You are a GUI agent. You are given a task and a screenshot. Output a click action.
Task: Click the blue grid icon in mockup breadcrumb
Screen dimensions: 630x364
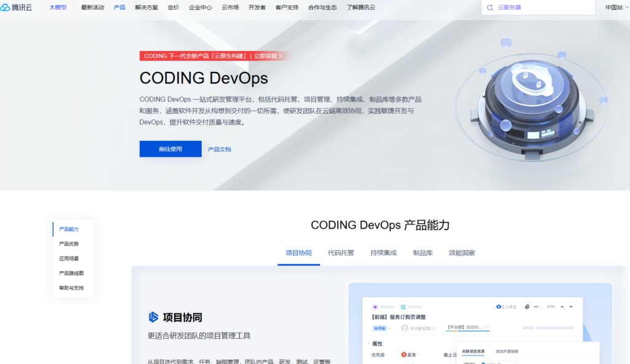click(x=403, y=307)
